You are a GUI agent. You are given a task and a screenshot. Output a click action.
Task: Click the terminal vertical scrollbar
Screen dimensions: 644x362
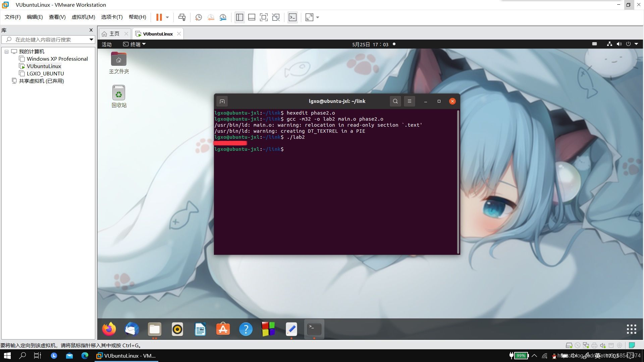(458, 182)
